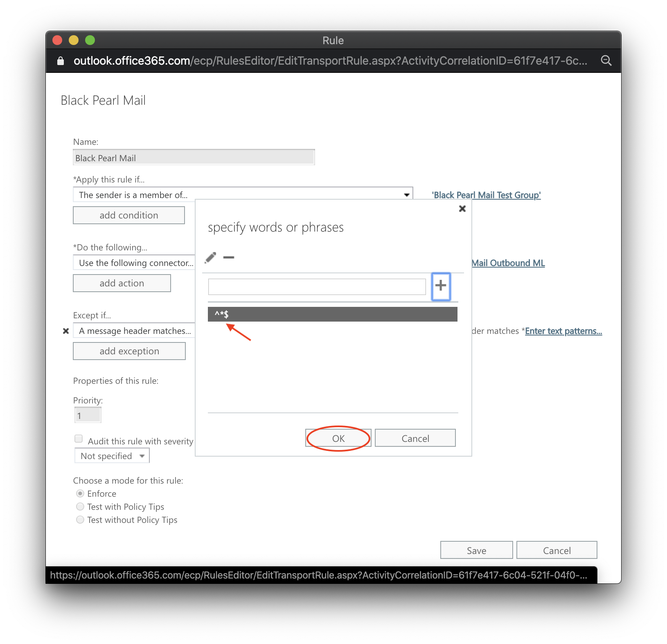Click OK in the phrases dialog
667x644 pixels.
(338, 438)
